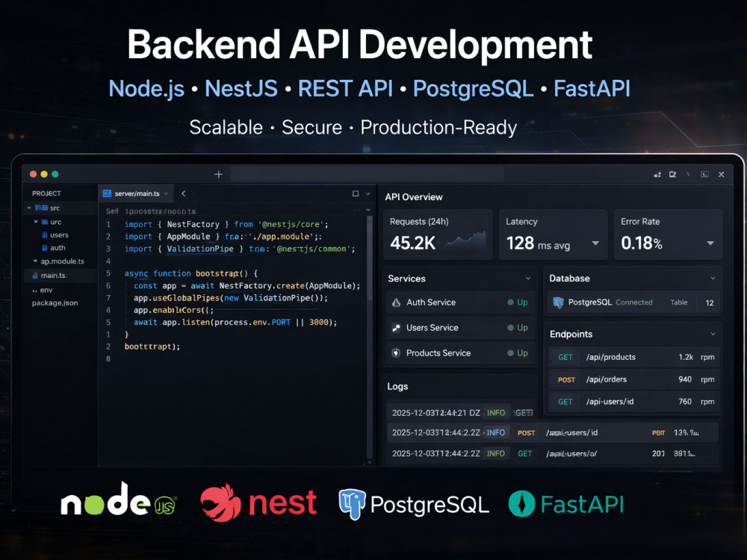Click the app.listen line of code

tap(235, 323)
